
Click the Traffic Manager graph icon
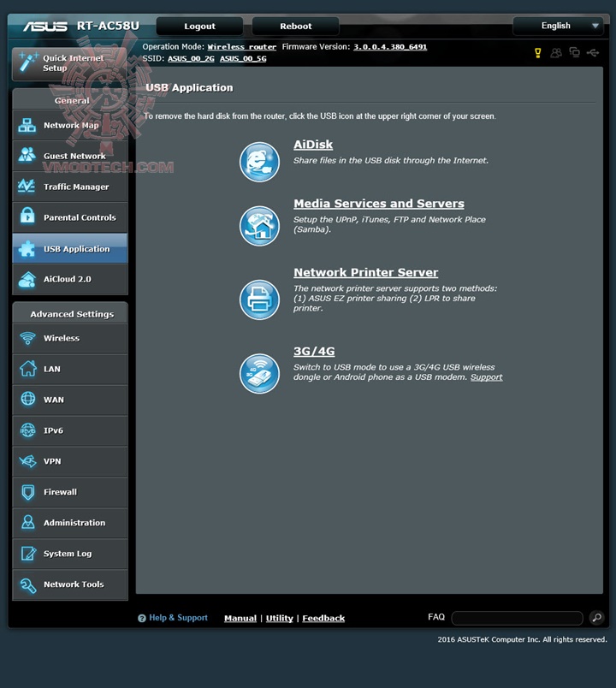click(x=27, y=186)
